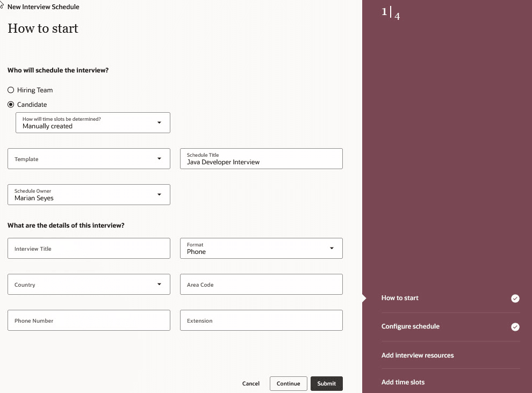Click the checkmark icon beside Configure schedule
The width and height of the screenshot is (532, 393).
pos(515,327)
